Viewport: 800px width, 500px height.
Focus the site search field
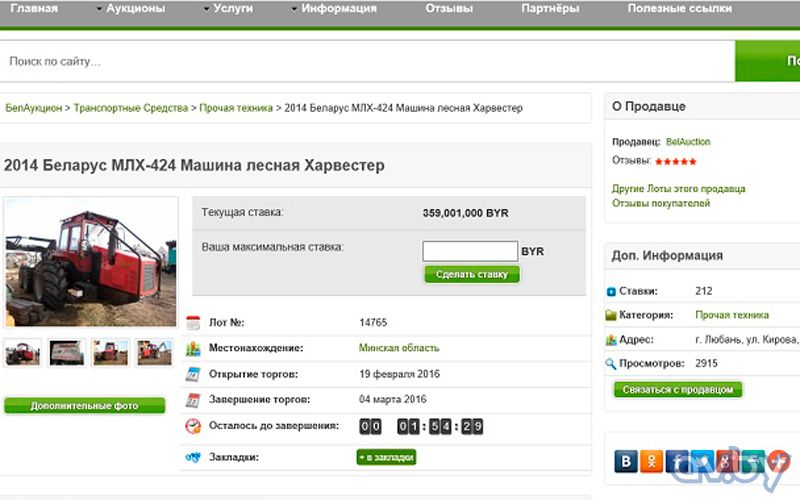coord(367,61)
